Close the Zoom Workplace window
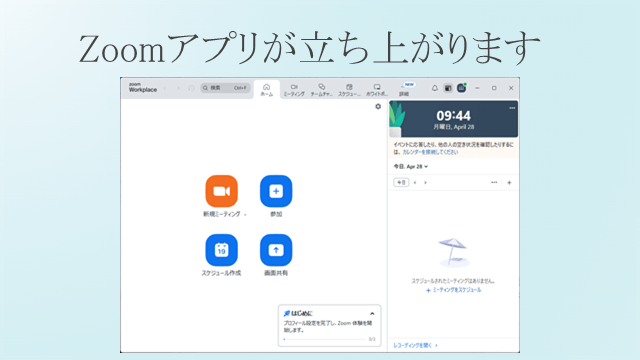The width and height of the screenshot is (640, 360). coord(511,88)
